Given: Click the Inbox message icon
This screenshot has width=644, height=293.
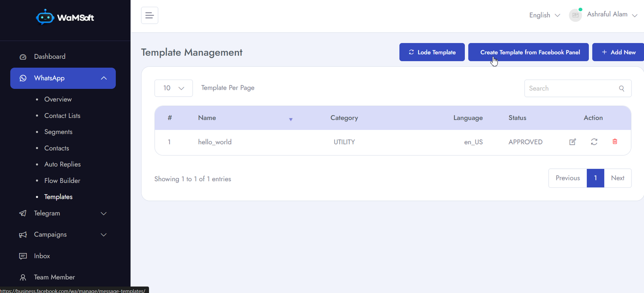Looking at the screenshot, I should tap(23, 256).
